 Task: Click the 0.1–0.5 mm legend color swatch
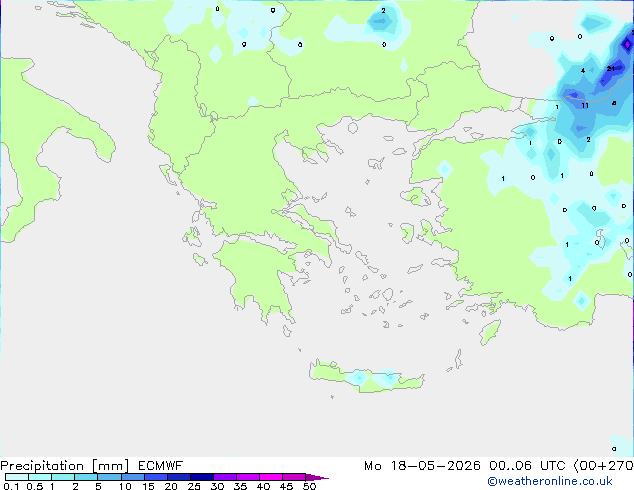point(17,477)
